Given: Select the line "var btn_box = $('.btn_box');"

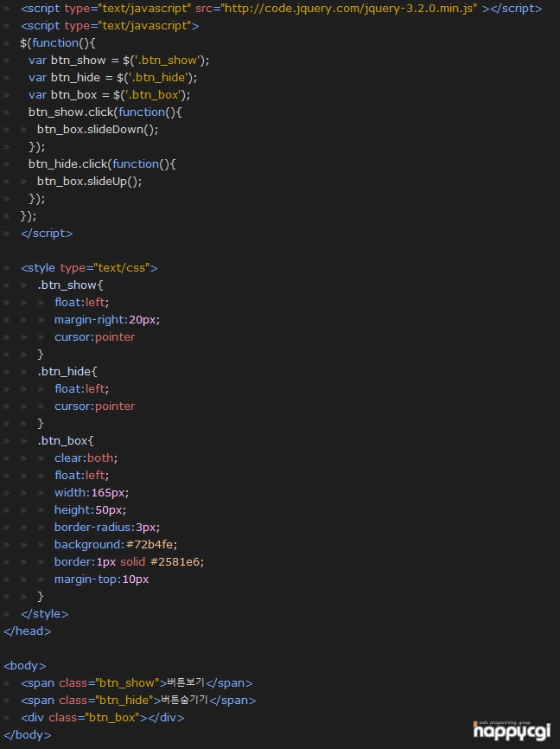Looking at the screenshot, I should pyautogui.click(x=110, y=94).
